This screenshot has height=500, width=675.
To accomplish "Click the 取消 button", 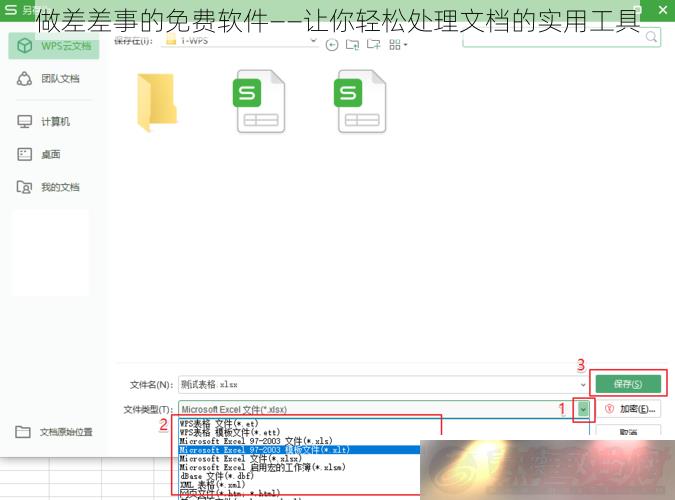I will click(x=629, y=432).
